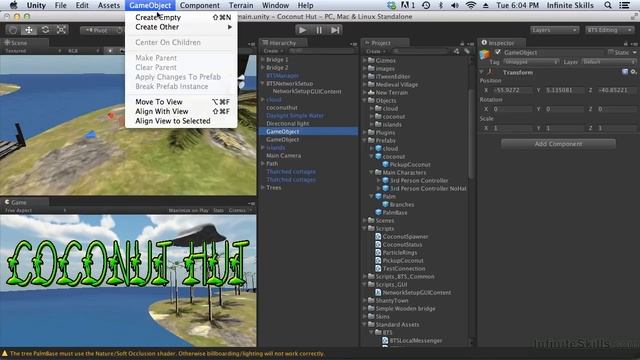
Task: Choose Align With View
Action: 181,111
